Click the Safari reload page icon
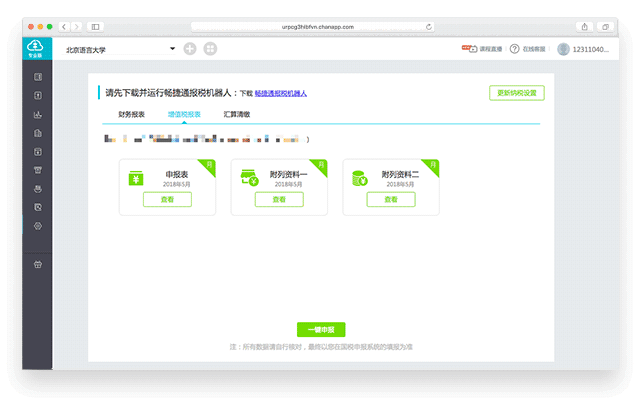Screen dimensions: 640x405 (429, 26)
